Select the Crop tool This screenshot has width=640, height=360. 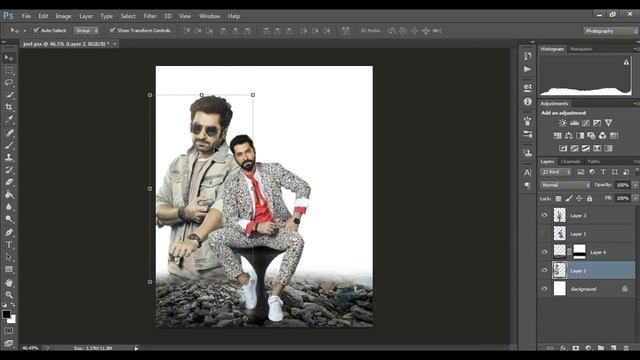pyautogui.click(x=9, y=107)
